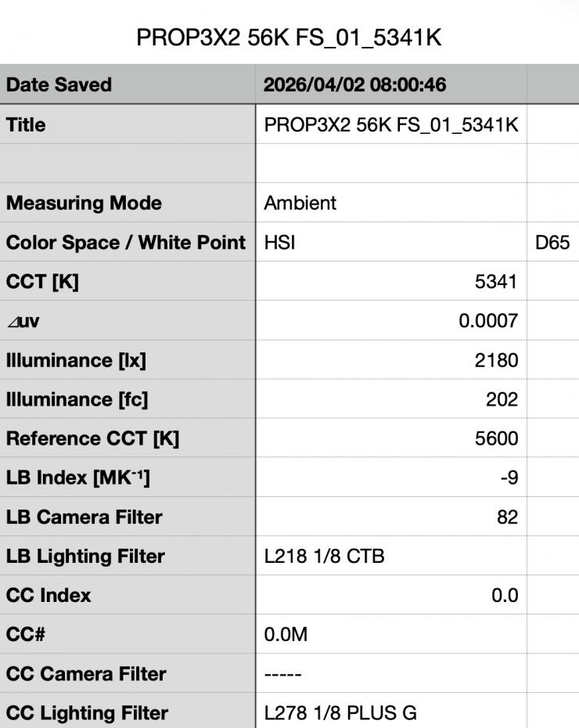Select the L278 1/8 PLUS G cell

tap(340, 713)
